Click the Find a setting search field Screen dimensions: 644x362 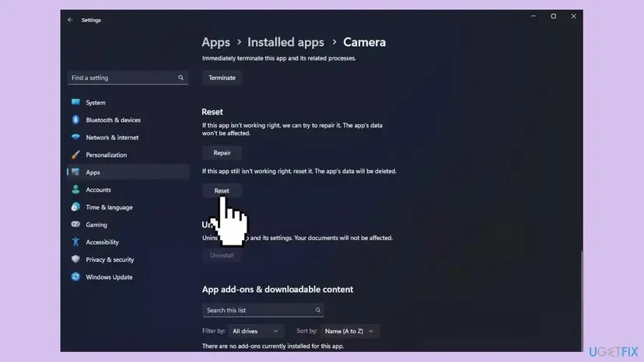pos(128,78)
